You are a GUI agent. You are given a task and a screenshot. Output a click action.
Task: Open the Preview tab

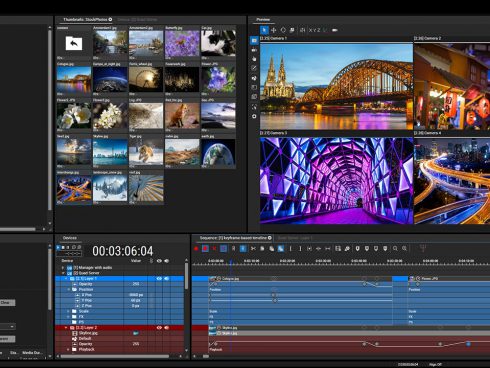pyautogui.click(x=263, y=20)
